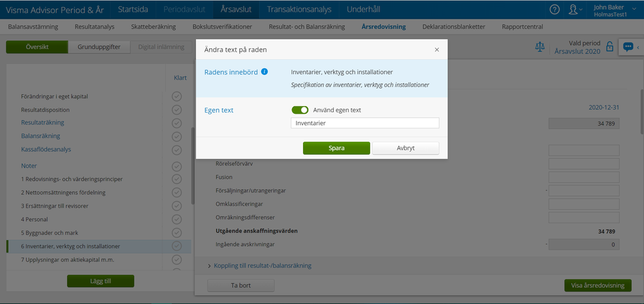
Task: Click the unlocked padlock period icon
Action: click(x=609, y=47)
